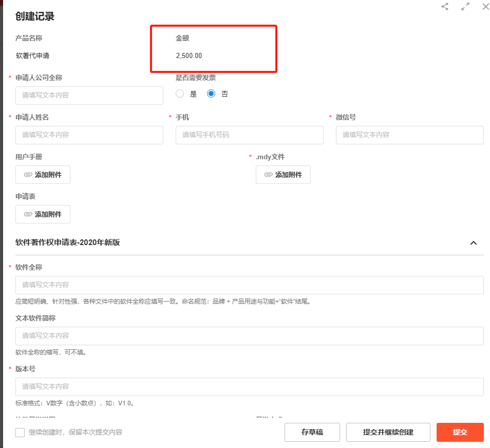Add attachment under 用户手册

click(x=43, y=175)
